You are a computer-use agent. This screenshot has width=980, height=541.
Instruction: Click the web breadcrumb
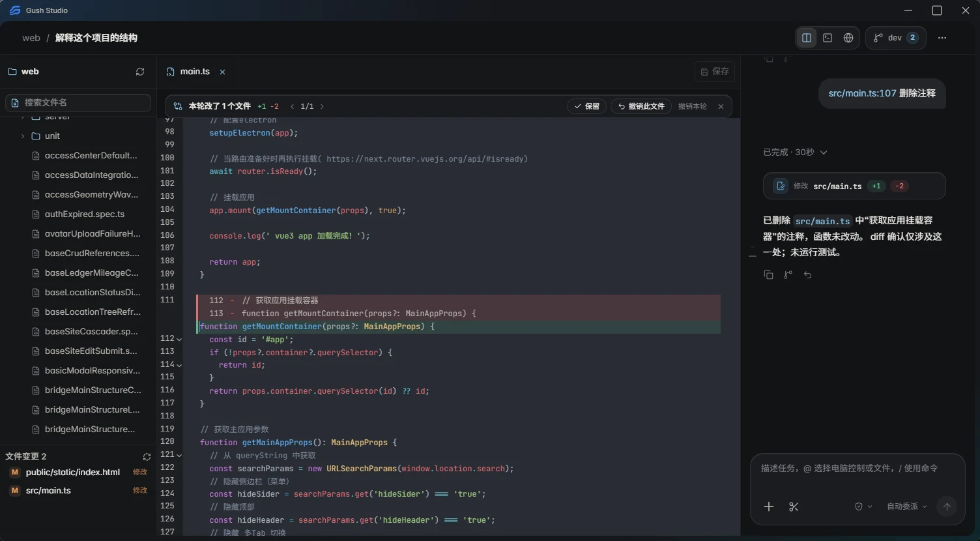[x=31, y=38]
